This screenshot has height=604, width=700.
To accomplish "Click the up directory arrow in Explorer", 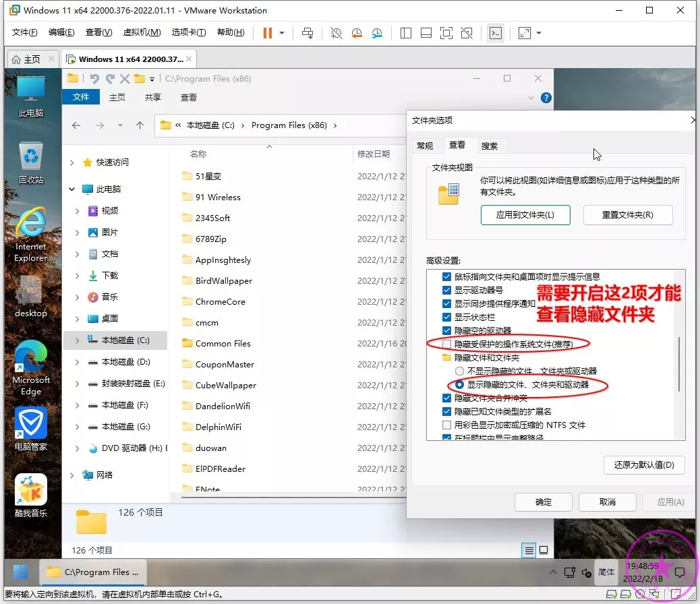I will point(140,125).
